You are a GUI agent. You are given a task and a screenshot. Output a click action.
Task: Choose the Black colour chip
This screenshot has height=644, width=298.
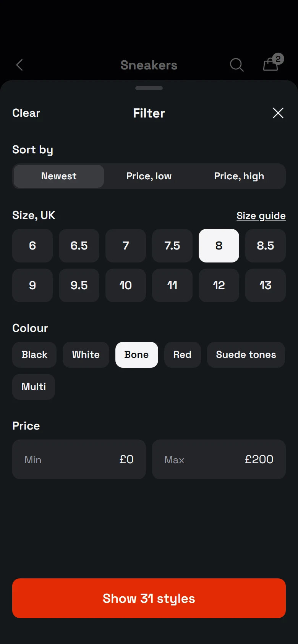pyautogui.click(x=34, y=355)
